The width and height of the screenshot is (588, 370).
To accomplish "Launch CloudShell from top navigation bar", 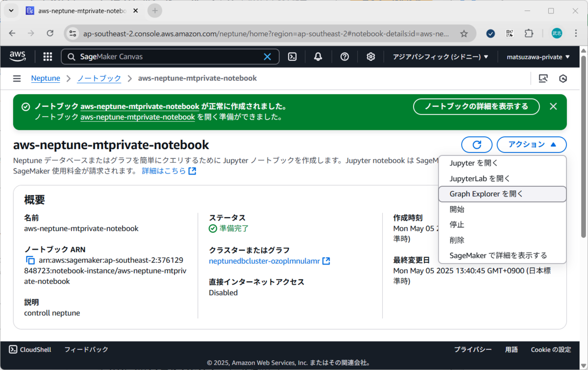I will pyautogui.click(x=292, y=57).
